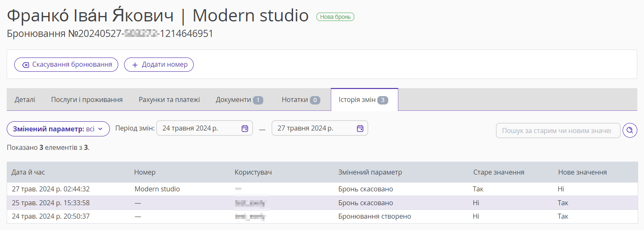Image resolution: width=644 pixels, height=230 pixels.
Task: Click the Показано 3 елементів з 3 text
Action: [48, 148]
